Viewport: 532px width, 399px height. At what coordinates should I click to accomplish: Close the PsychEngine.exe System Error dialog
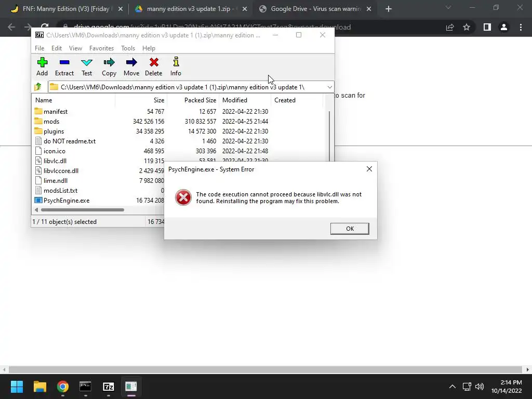(369, 169)
